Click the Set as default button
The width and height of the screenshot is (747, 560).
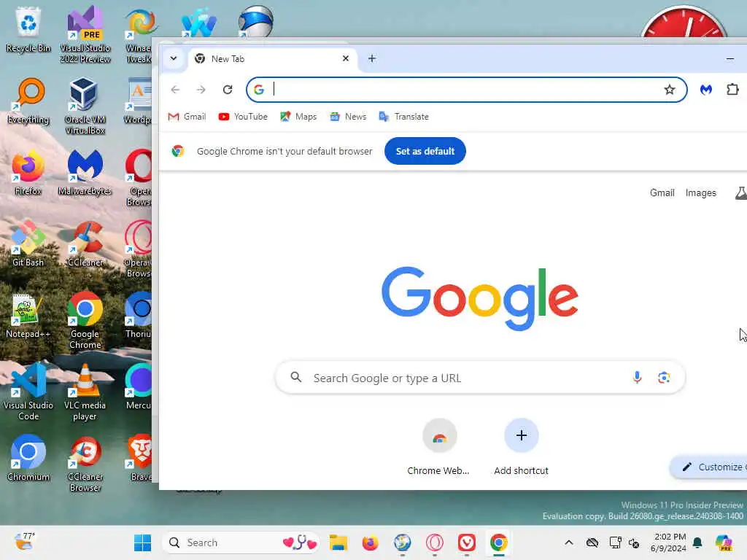pos(425,151)
